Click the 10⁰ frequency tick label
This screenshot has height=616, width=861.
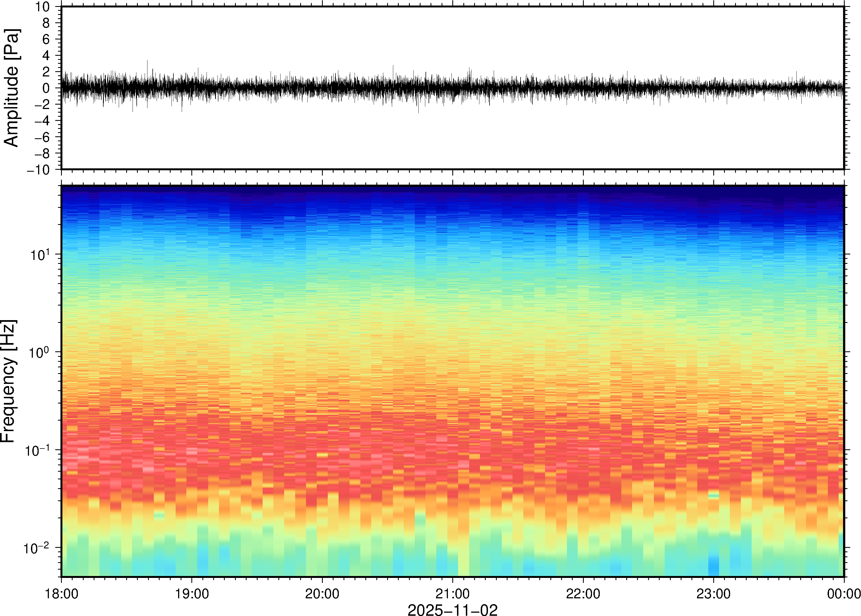point(40,353)
